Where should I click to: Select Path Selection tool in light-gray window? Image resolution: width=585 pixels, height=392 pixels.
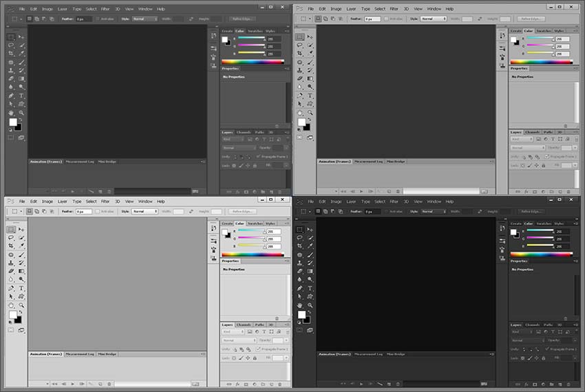click(11, 296)
